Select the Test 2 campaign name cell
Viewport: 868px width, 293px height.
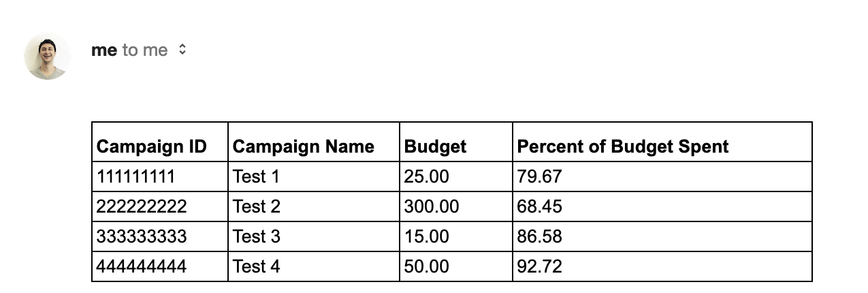(x=256, y=206)
